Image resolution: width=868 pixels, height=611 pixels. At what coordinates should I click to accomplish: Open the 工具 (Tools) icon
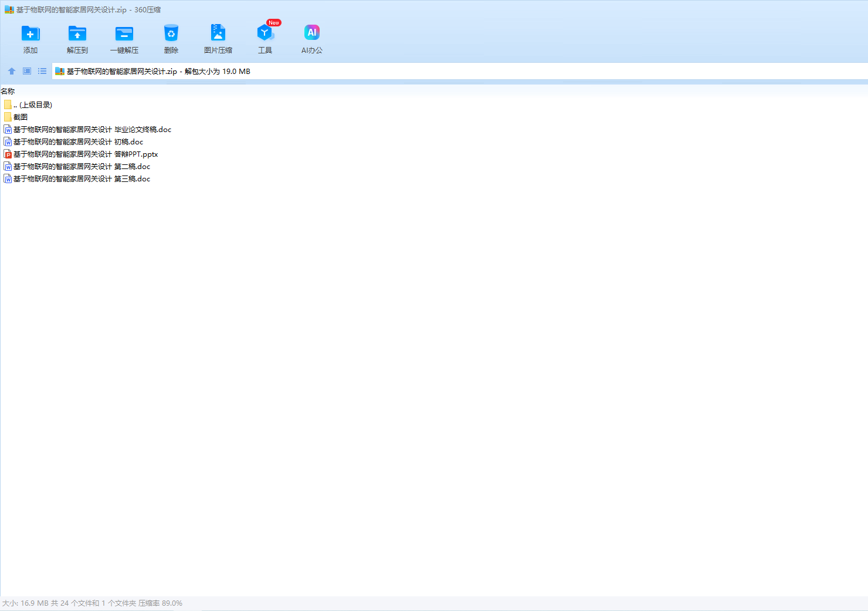click(265, 32)
